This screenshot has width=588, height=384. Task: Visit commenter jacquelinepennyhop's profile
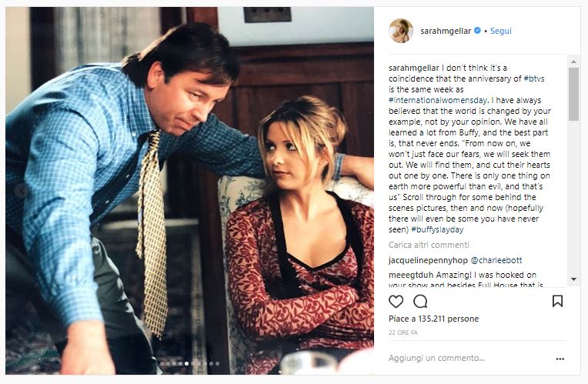(x=428, y=261)
